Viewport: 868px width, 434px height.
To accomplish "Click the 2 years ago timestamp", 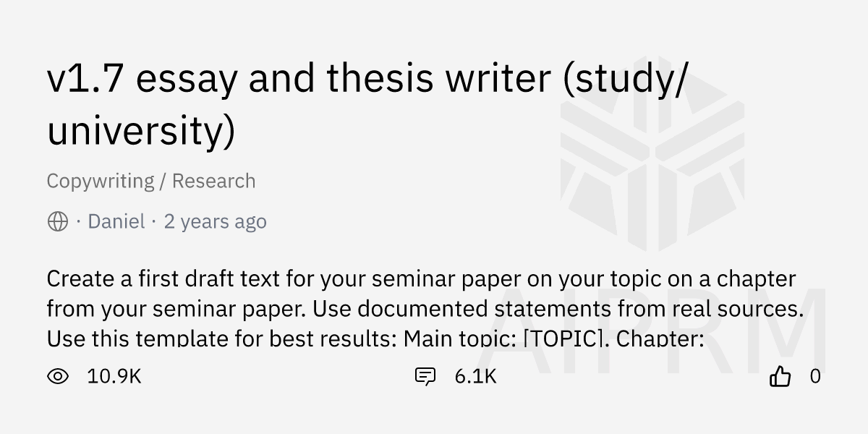I will point(215,221).
